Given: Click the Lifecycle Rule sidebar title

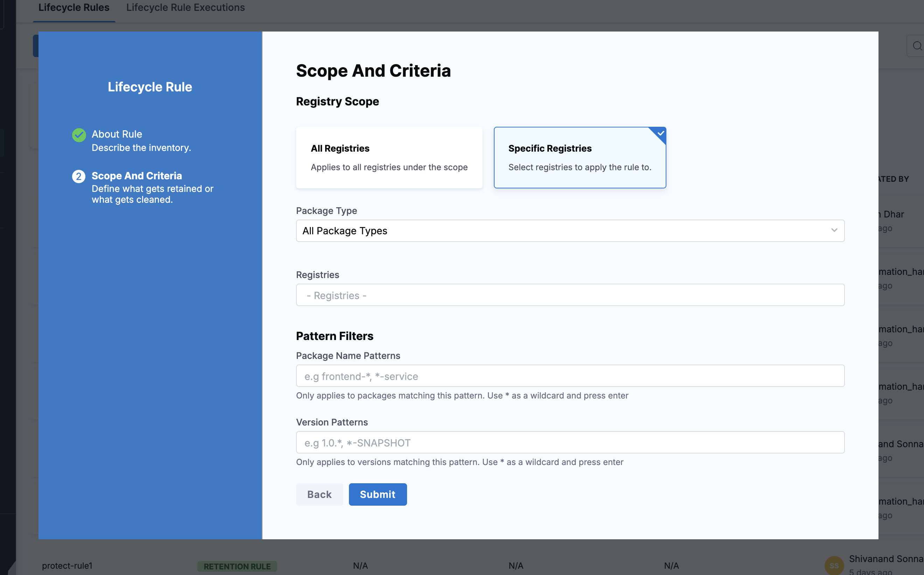Looking at the screenshot, I should click(x=150, y=87).
